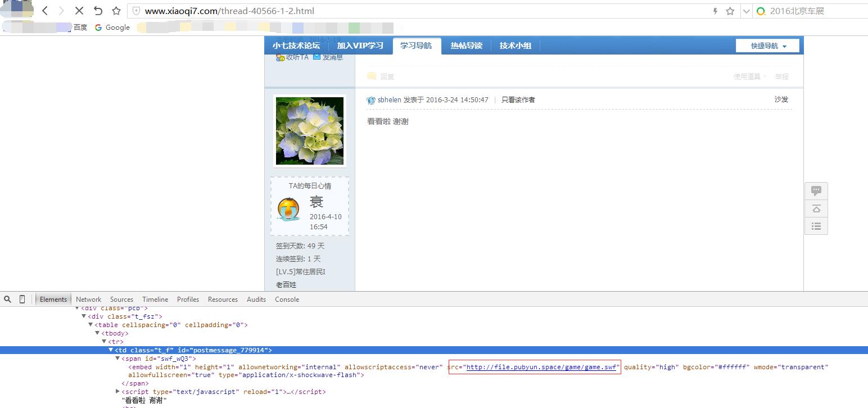Collapse the td postmessage node in Elements tree

[111, 350]
